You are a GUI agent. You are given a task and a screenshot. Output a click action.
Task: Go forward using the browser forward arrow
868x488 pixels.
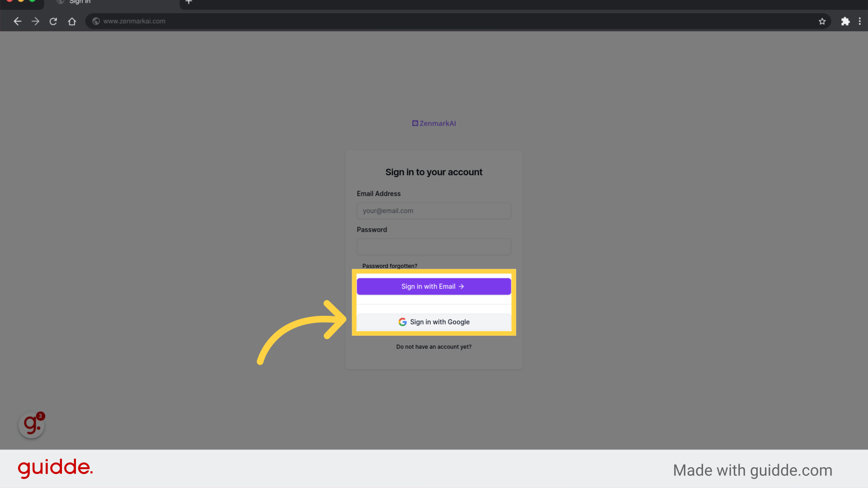click(35, 21)
